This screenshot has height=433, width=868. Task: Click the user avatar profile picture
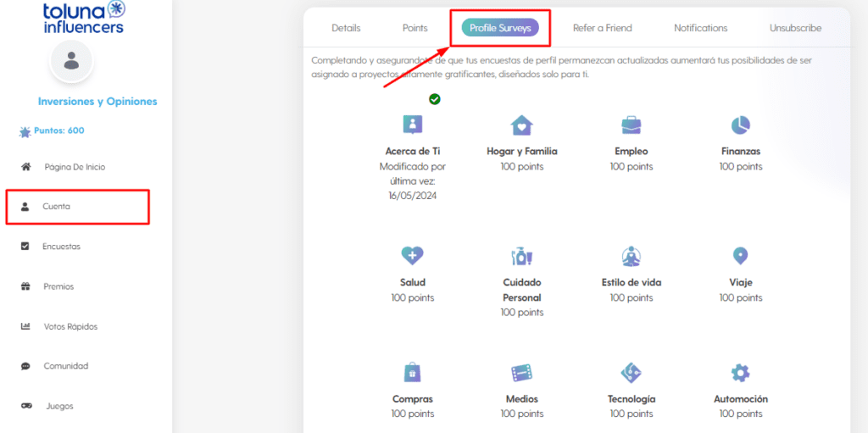click(71, 61)
